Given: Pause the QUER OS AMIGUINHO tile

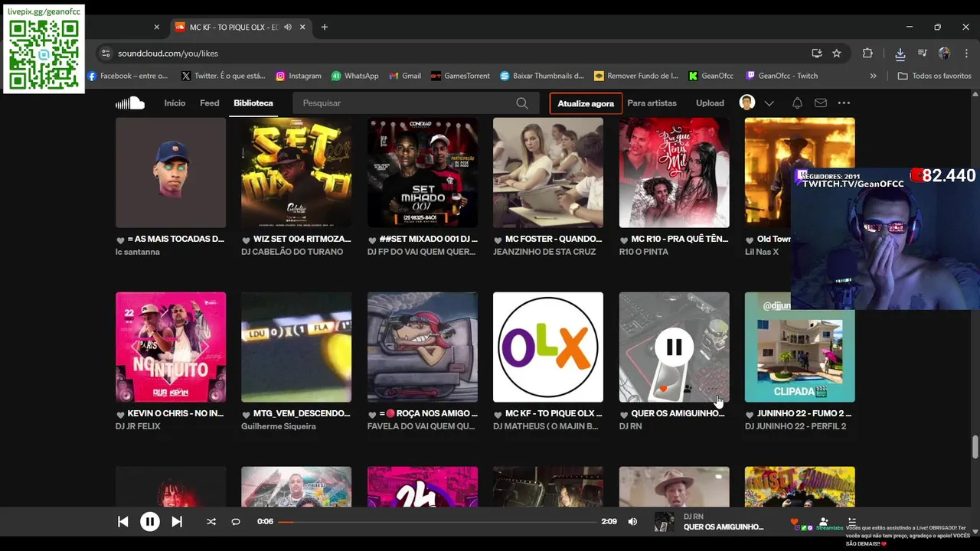Looking at the screenshot, I should point(674,347).
